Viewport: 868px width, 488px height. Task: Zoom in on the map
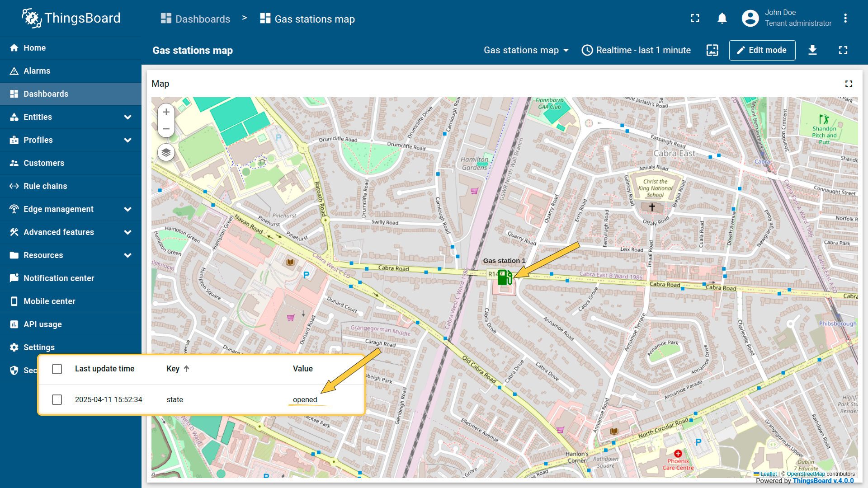click(x=166, y=112)
